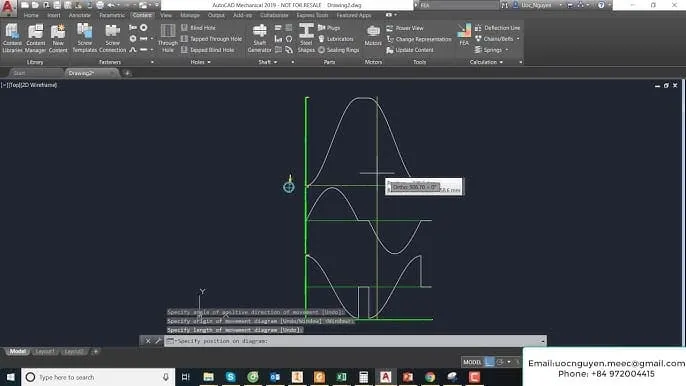Open the Help icon
The image size is (686, 386).
coord(601,5)
